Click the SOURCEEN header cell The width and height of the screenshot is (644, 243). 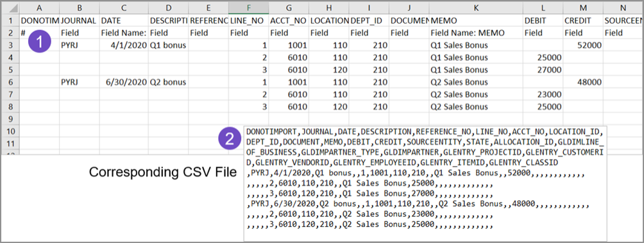[623, 20]
